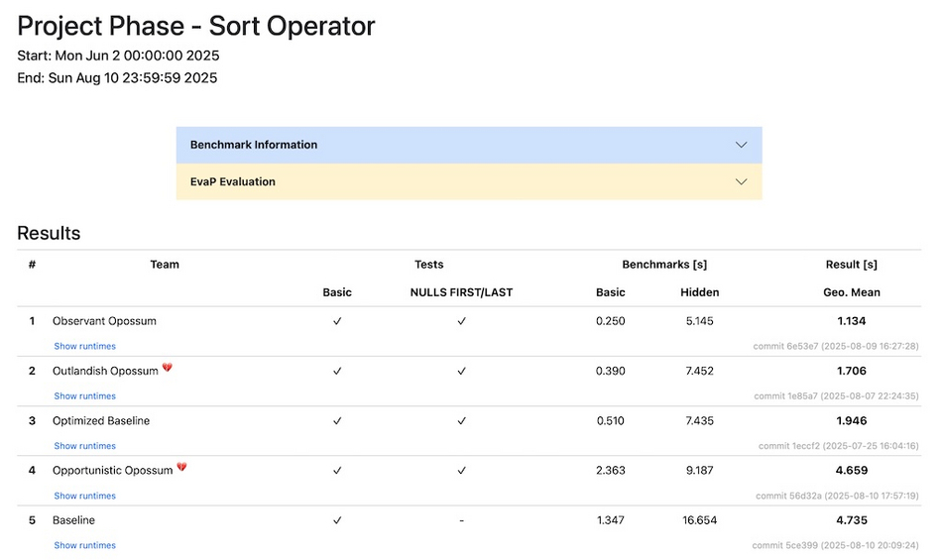Select team name Optimized Baseline

click(x=101, y=421)
